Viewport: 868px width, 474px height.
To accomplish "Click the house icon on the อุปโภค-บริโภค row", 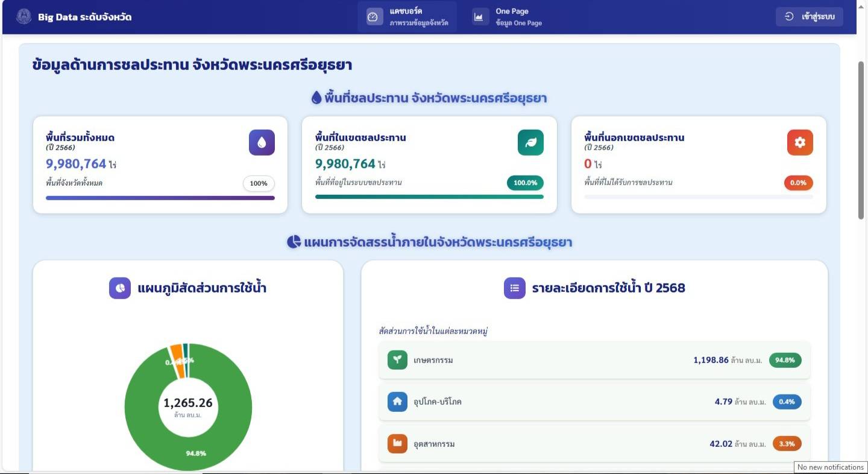I will coord(397,402).
